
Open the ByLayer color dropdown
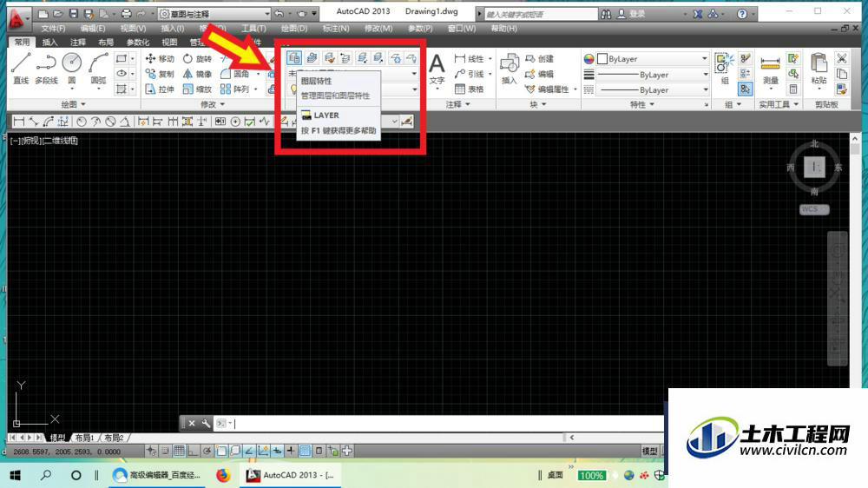pos(654,59)
